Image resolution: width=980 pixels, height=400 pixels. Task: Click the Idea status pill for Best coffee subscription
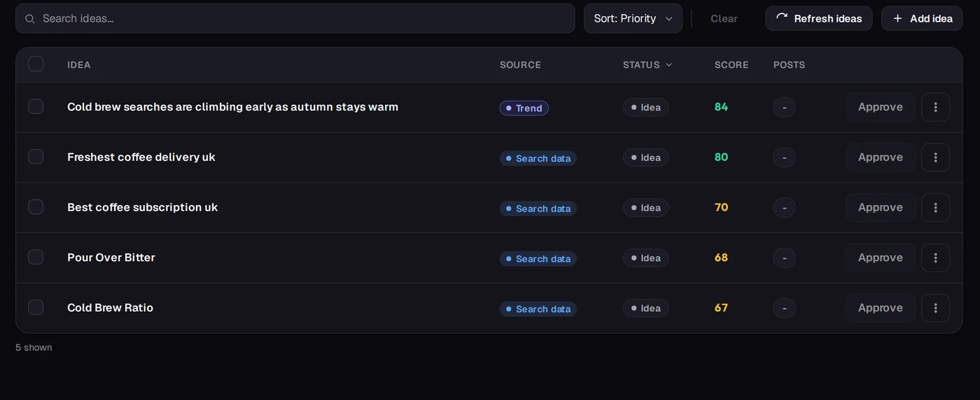click(645, 208)
